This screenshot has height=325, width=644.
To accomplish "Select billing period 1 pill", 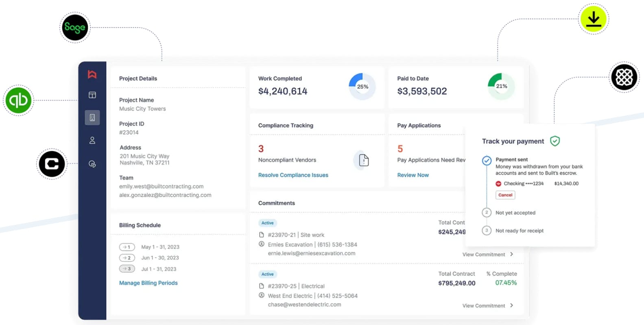I will click(127, 247).
